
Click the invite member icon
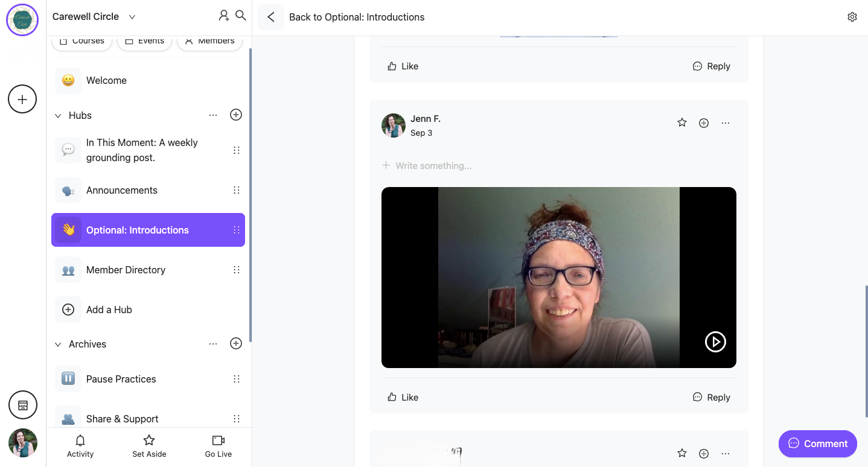point(224,16)
